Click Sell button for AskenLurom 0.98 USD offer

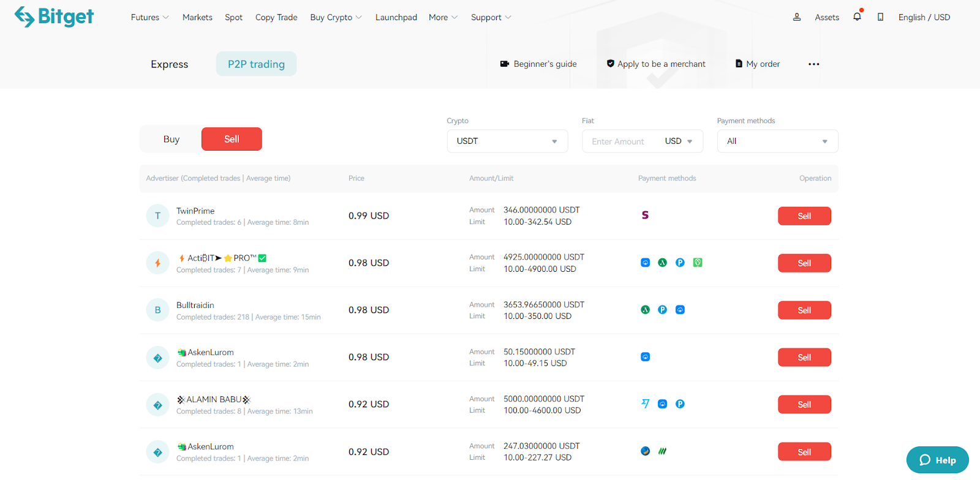804,357
